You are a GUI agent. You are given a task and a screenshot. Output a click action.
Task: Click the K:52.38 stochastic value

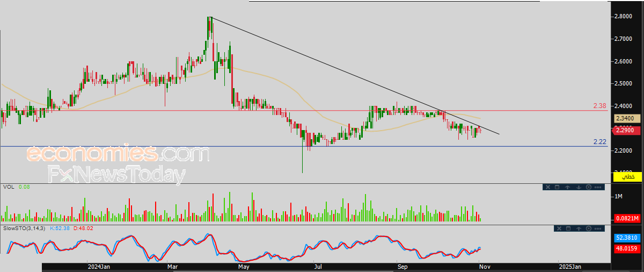click(61, 228)
